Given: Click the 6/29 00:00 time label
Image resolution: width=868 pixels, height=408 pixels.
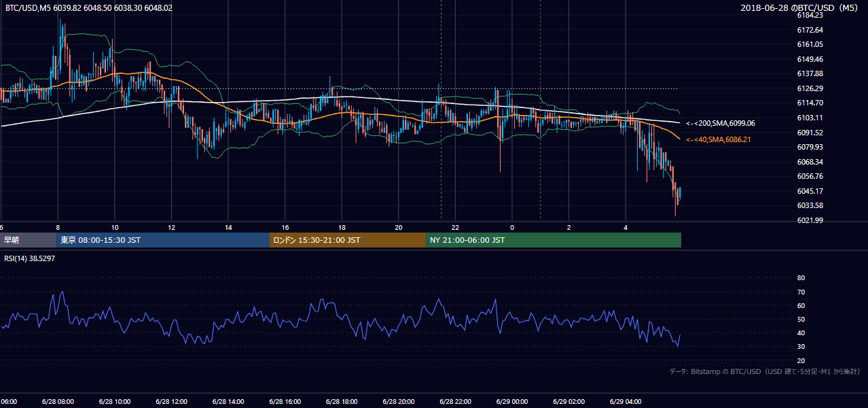Looking at the screenshot, I should (x=512, y=402).
